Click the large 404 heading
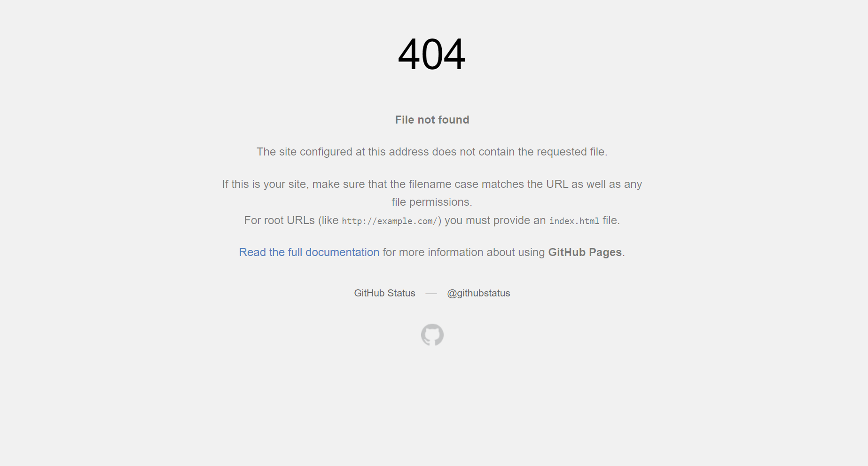868x466 pixels. pos(432,54)
